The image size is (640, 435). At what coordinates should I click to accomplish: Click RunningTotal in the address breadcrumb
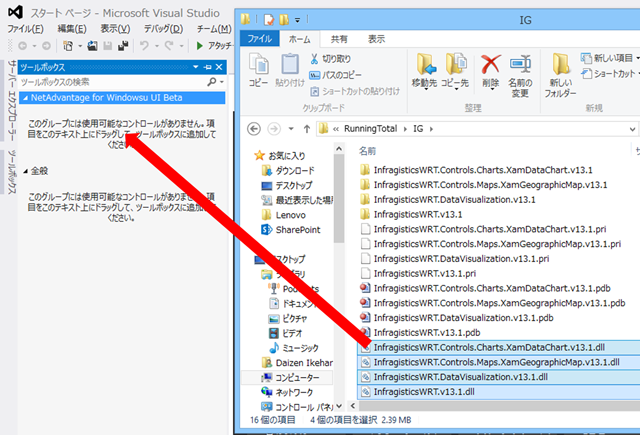click(370, 129)
